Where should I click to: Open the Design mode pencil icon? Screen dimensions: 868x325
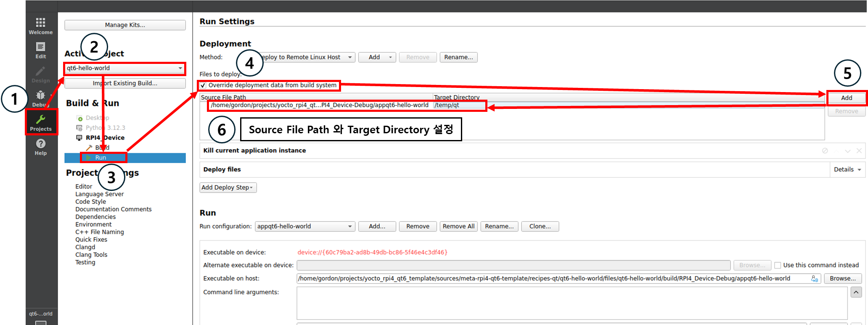click(x=40, y=71)
